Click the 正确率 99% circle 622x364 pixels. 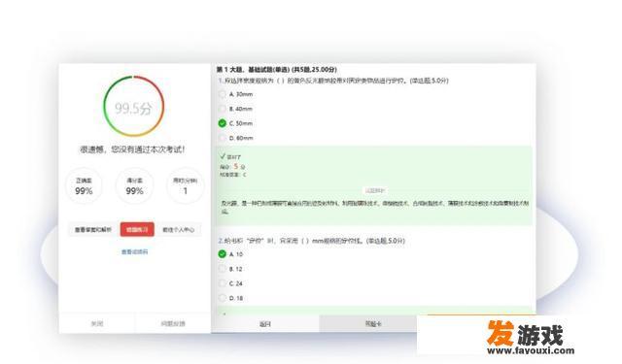coord(84,185)
